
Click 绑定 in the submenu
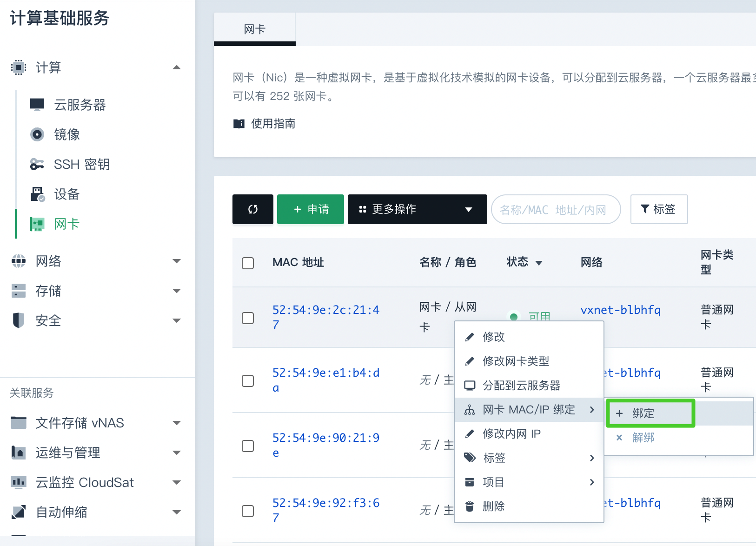pyautogui.click(x=679, y=413)
